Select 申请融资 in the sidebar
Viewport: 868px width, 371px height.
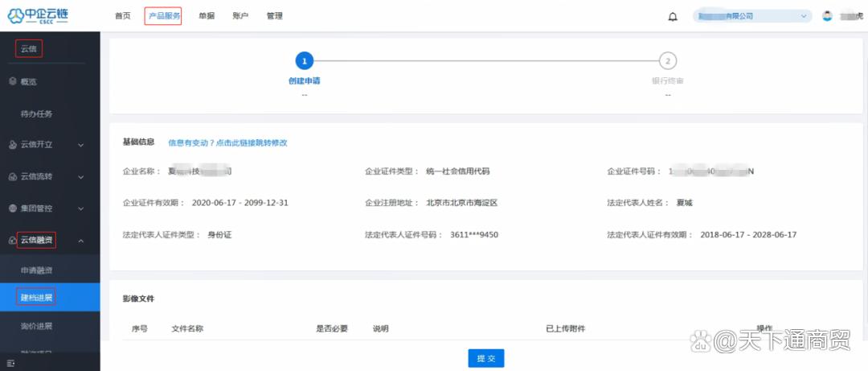point(36,270)
